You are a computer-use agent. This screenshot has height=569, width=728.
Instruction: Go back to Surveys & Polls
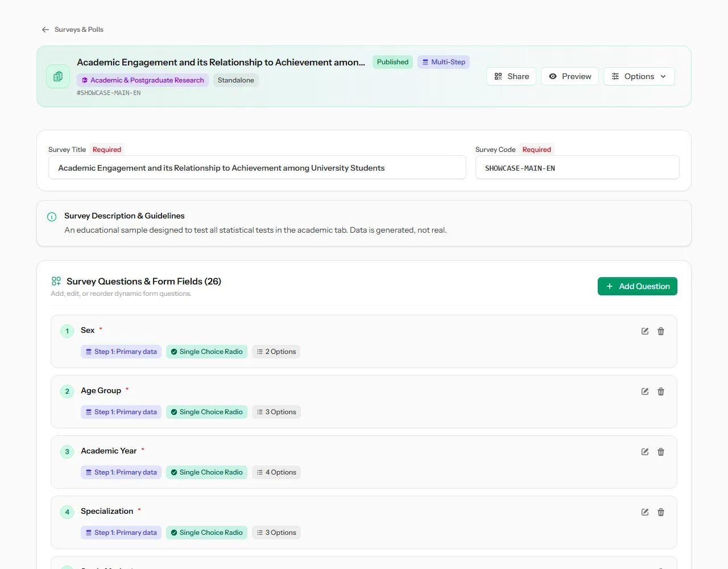pos(72,30)
